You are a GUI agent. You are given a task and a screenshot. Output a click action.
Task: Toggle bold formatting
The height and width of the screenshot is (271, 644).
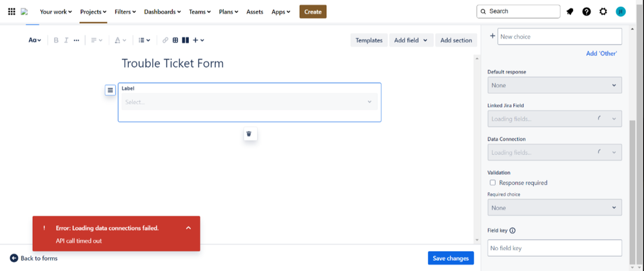56,40
